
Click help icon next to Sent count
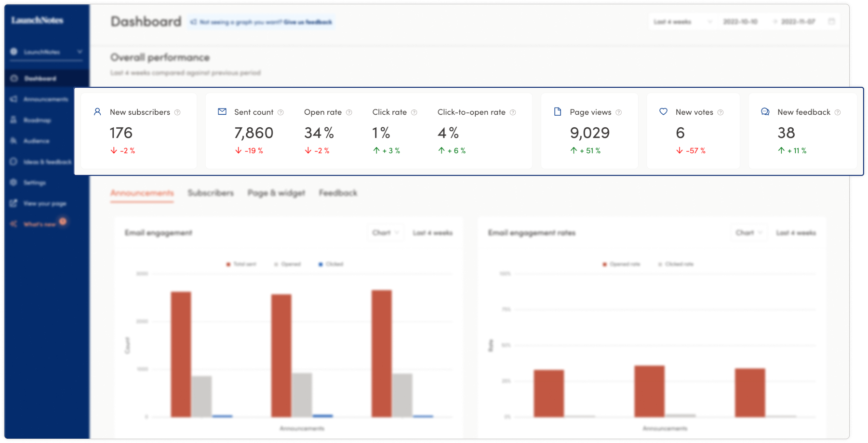tap(280, 112)
